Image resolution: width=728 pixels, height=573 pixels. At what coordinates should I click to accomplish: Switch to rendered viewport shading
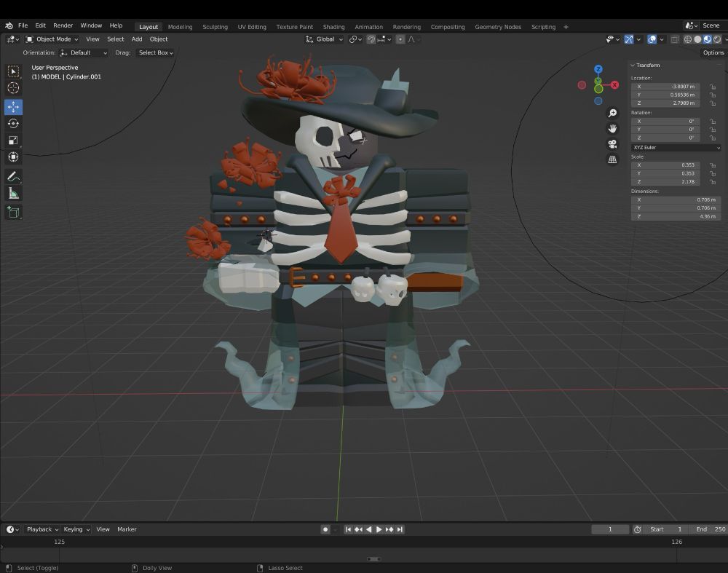(717, 39)
